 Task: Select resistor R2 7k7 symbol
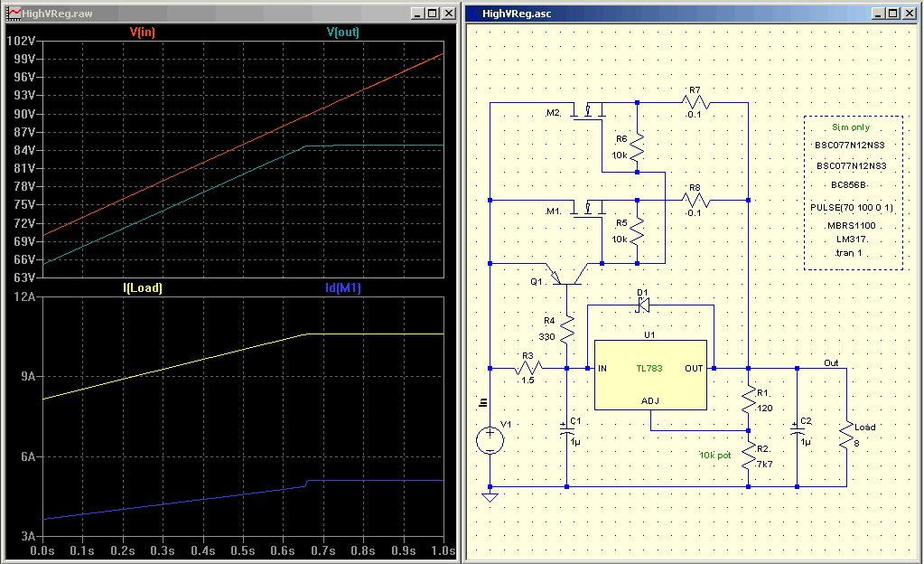click(x=749, y=456)
